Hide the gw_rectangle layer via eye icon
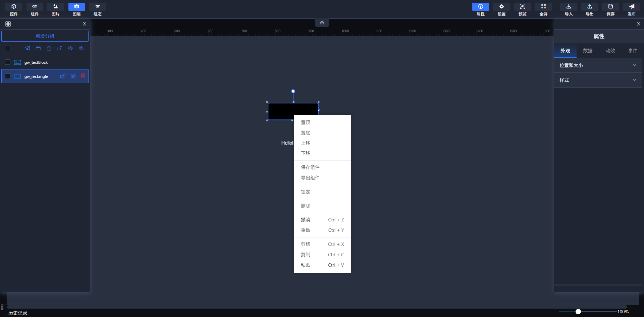The height and width of the screenshot is (317, 644). pos(73,76)
